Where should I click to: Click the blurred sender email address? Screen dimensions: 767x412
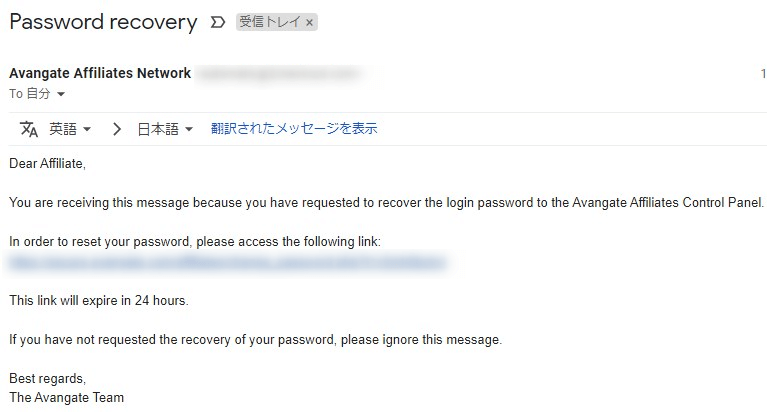click(x=279, y=73)
